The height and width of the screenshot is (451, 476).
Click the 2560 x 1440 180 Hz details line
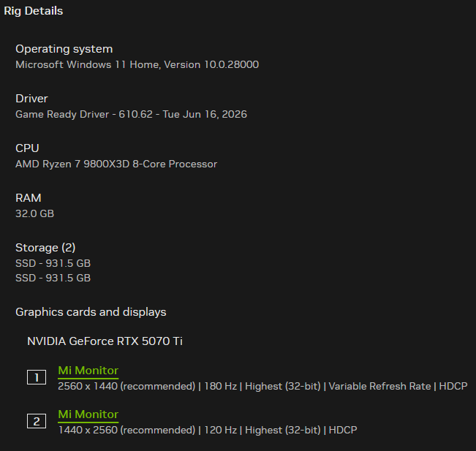click(262, 387)
